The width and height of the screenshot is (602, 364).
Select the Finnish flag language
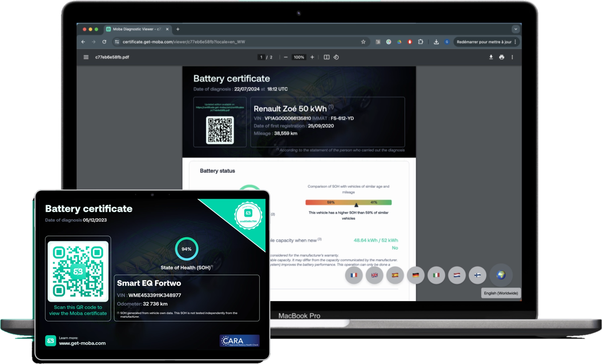pos(477,275)
